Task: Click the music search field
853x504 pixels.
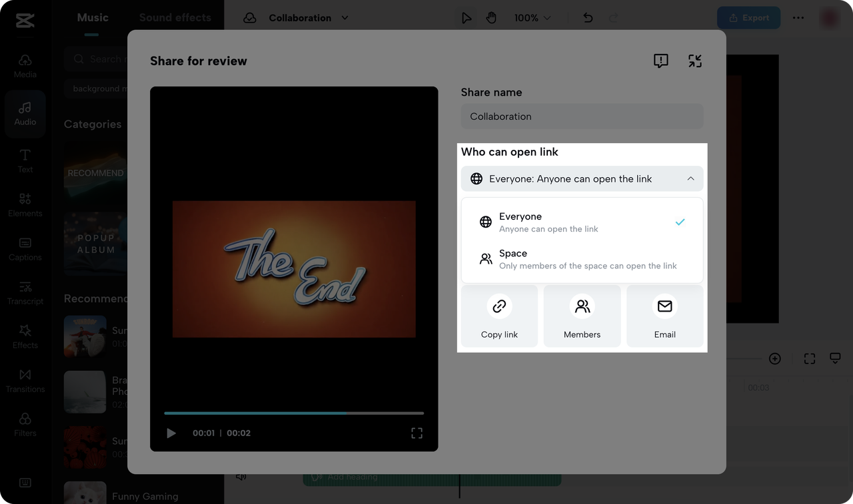Action: (97, 59)
